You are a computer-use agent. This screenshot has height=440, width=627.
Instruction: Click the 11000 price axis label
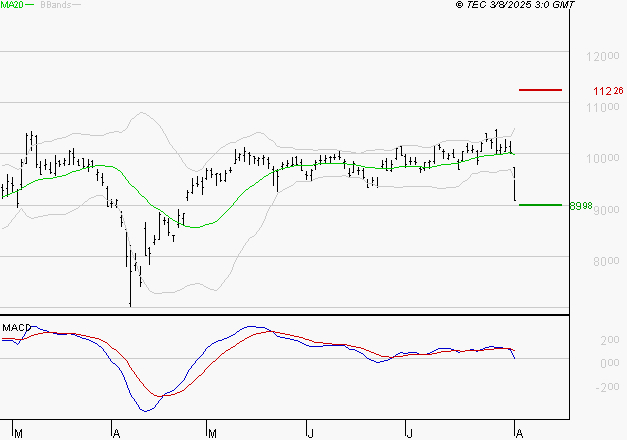603,107
